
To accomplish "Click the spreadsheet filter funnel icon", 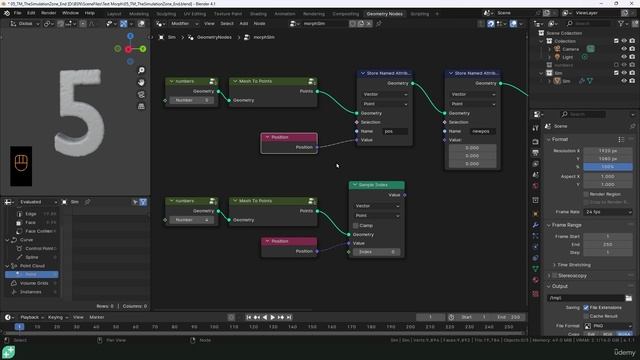I will pos(143,202).
